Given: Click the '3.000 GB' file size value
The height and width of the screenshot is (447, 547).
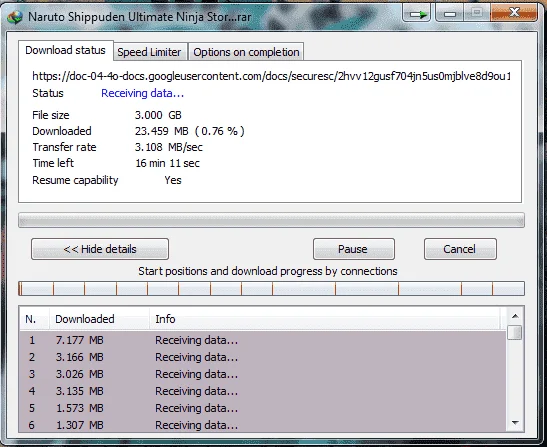Looking at the screenshot, I should coord(158,115).
